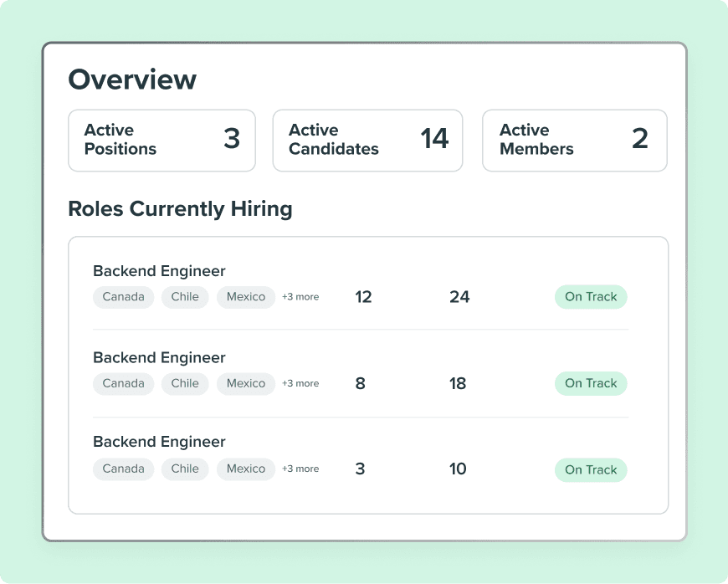Click the On Track badge on the bottom role

click(x=591, y=469)
